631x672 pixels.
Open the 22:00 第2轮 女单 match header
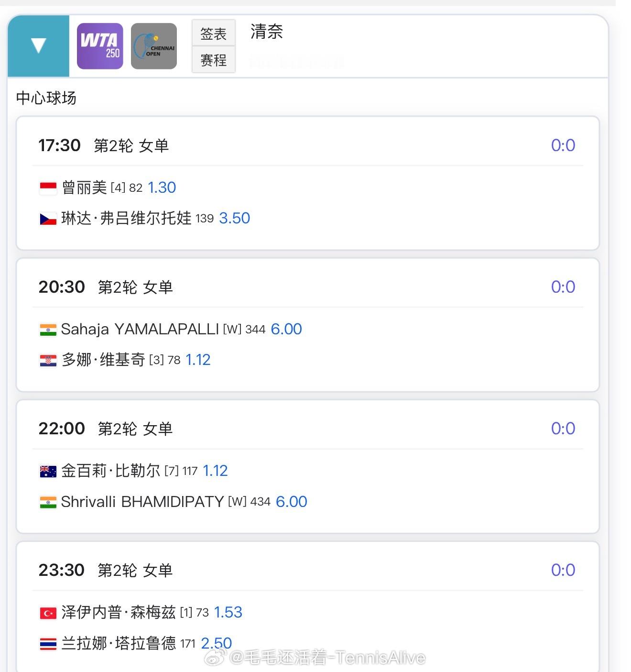pyautogui.click(x=106, y=429)
